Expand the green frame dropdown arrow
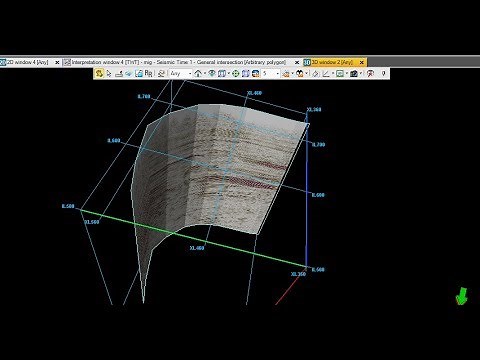The image size is (480, 360). [347, 74]
